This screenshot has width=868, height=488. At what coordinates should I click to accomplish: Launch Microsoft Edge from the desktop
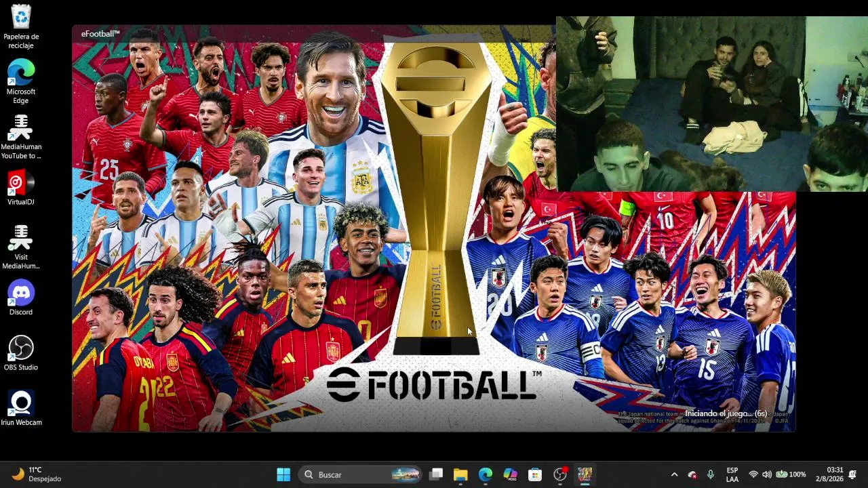click(21, 81)
